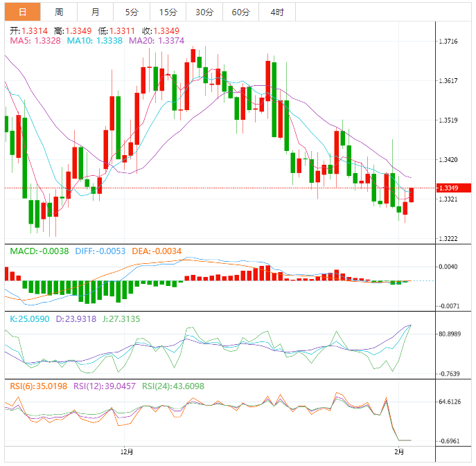Click the K:25.0590 KDJ value
Image resolution: width=476 pixels, height=466 pixels.
tap(30, 319)
